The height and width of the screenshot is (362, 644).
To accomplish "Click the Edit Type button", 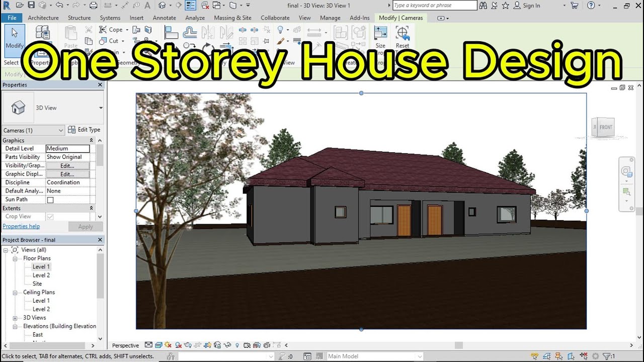I will click(x=84, y=130).
